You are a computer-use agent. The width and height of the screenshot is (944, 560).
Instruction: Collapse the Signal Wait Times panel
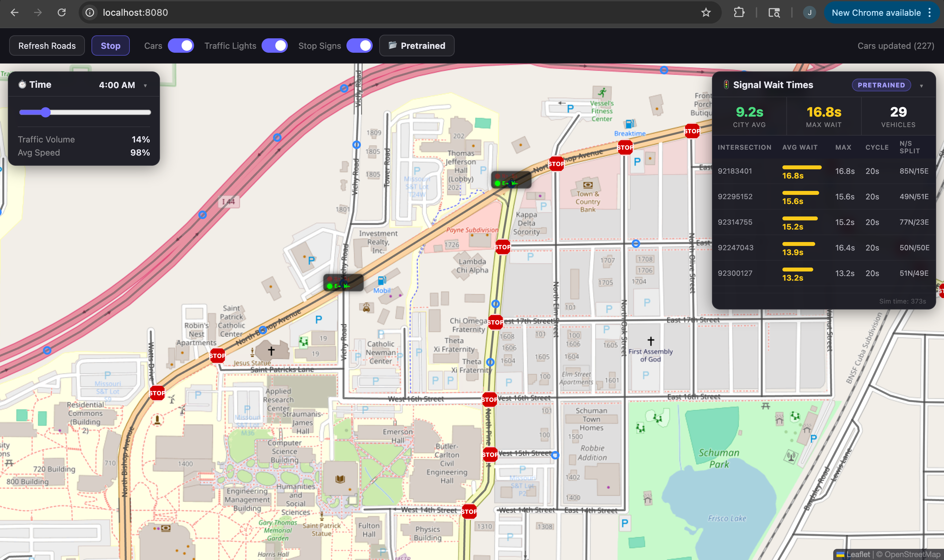pyautogui.click(x=921, y=86)
